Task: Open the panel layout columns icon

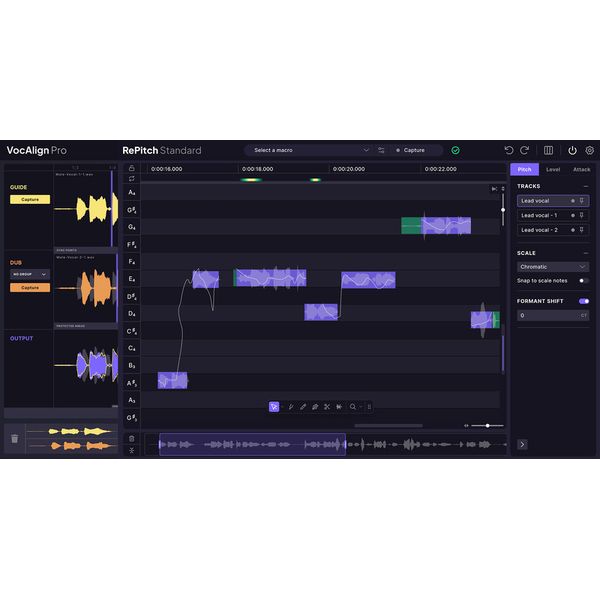Action: click(548, 150)
